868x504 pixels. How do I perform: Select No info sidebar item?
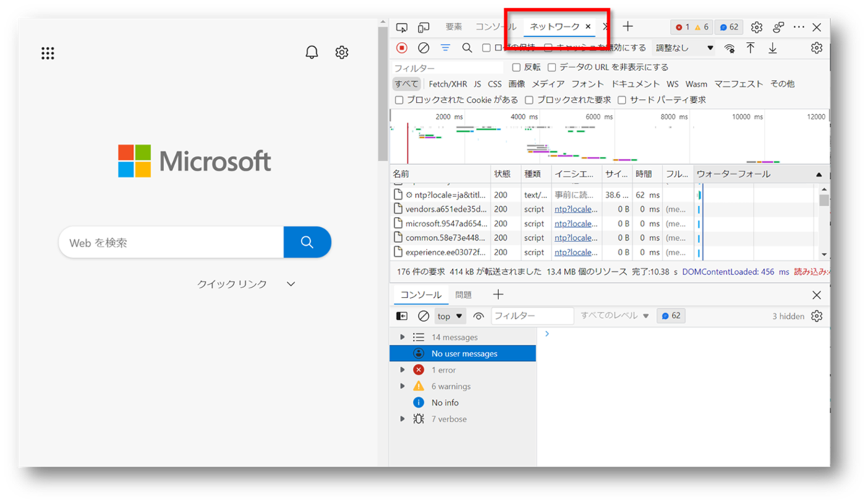(463, 403)
